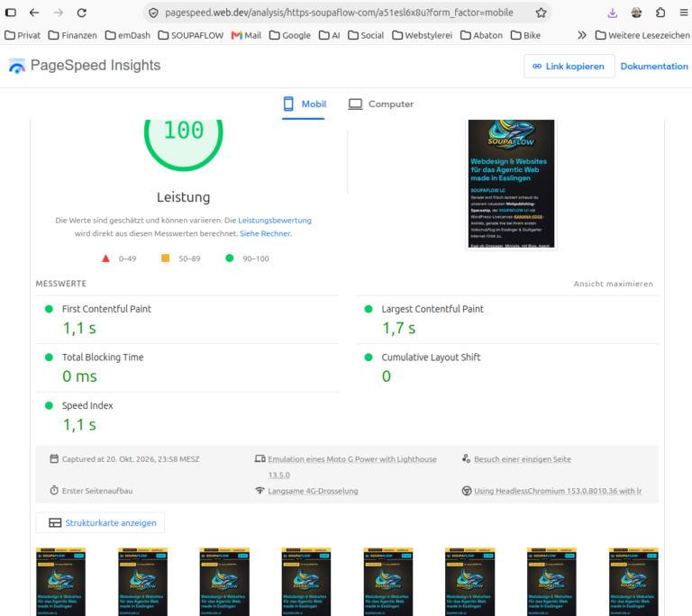Screen dimensions: 692x616
Task: Toggle the browser sidebar icon
Action: point(11,13)
